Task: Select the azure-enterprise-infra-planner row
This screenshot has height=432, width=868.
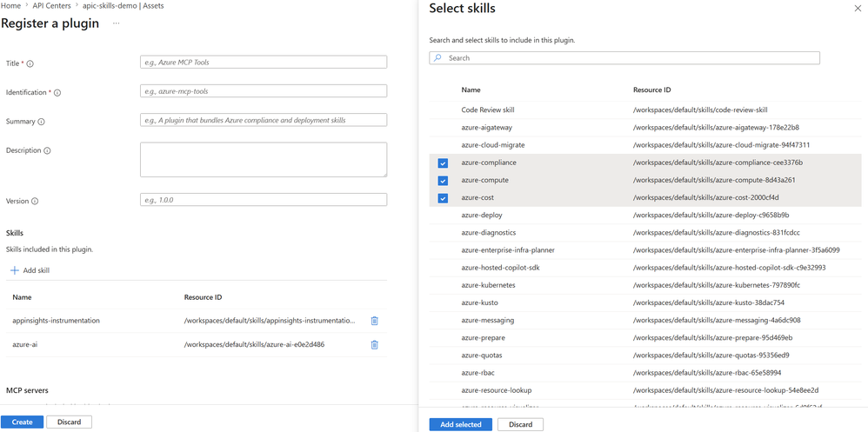Action: point(645,250)
